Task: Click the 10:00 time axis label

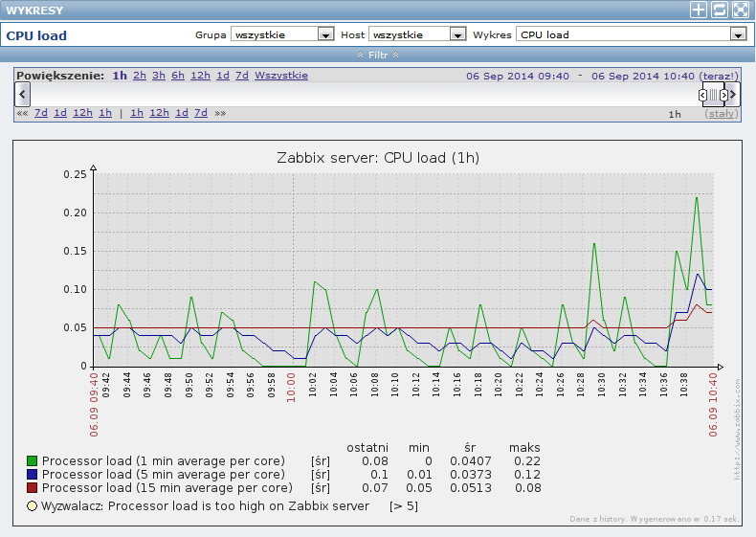Action: pyautogui.click(x=291, y=387)
